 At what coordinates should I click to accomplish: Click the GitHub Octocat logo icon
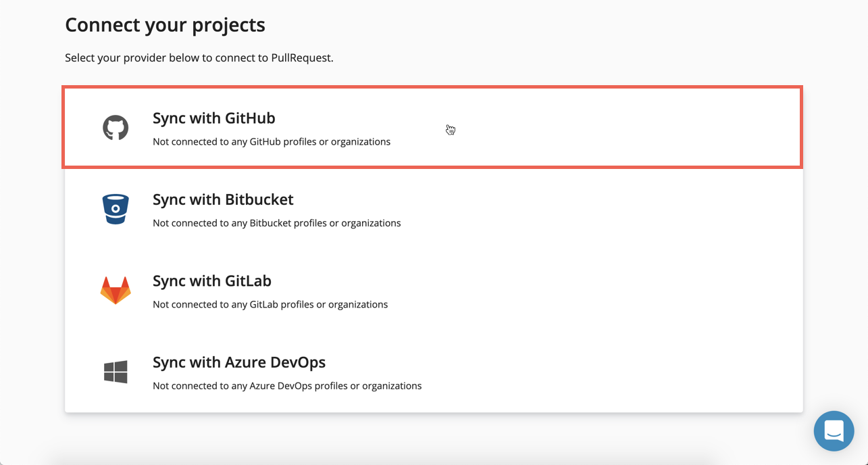click(x=116, y=128)
